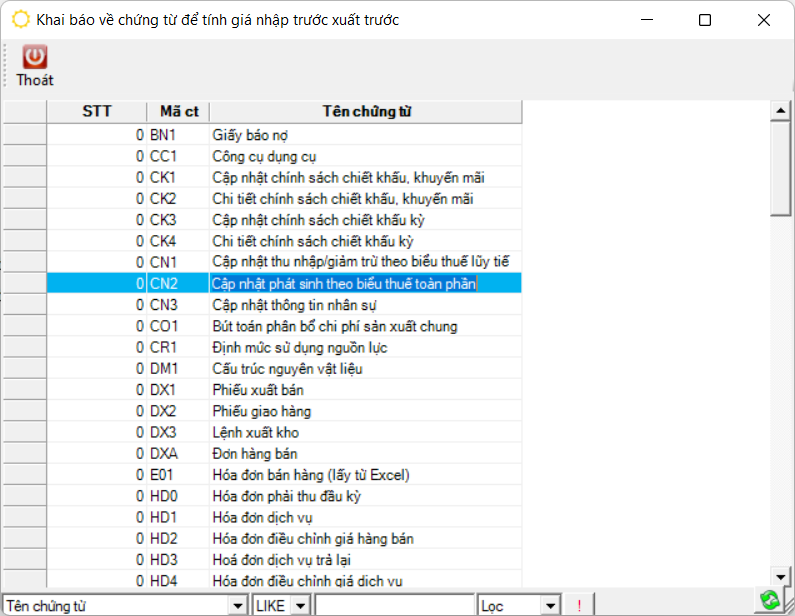Open the 'Tên chứng từ' field dropdown
The width and height of the screenshot is (795, 616).
[x=237, y=606]
